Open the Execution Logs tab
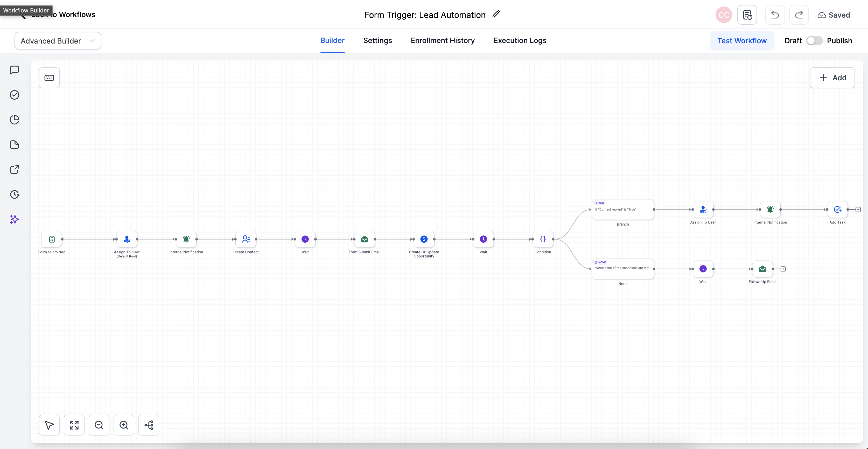Screen dimensions: 868x449 pyautogui.click(x=520, y=40)
